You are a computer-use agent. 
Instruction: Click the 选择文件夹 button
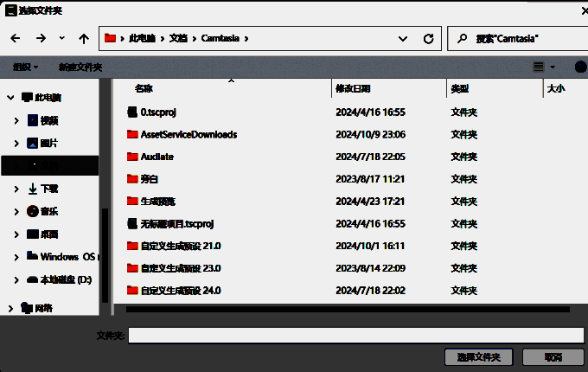coord(478,356)
